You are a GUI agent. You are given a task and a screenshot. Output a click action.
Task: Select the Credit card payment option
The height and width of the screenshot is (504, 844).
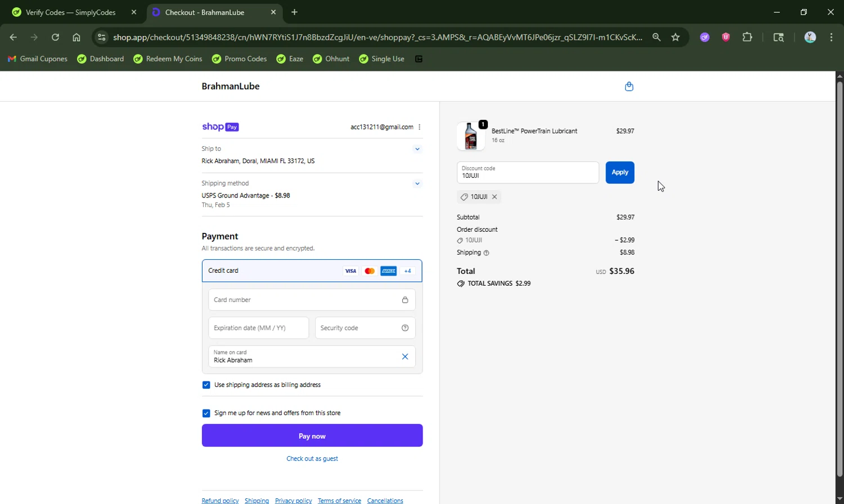tap(312, 271)
